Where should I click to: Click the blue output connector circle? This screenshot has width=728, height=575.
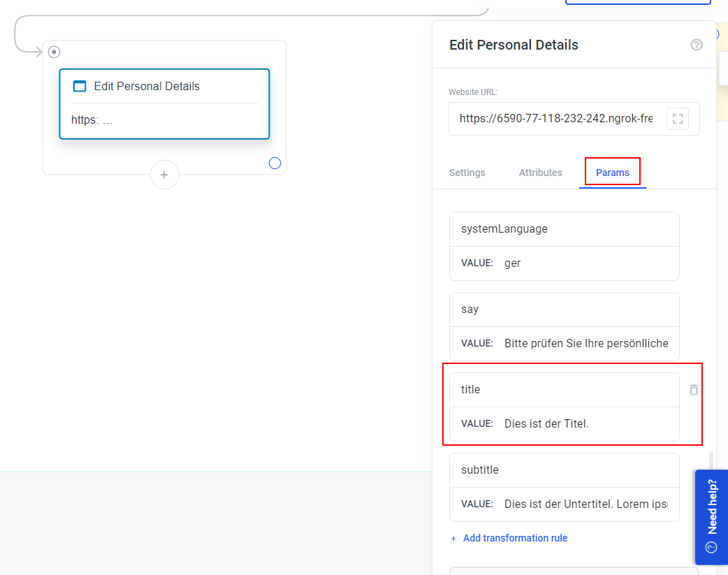[x=275, y=163]
